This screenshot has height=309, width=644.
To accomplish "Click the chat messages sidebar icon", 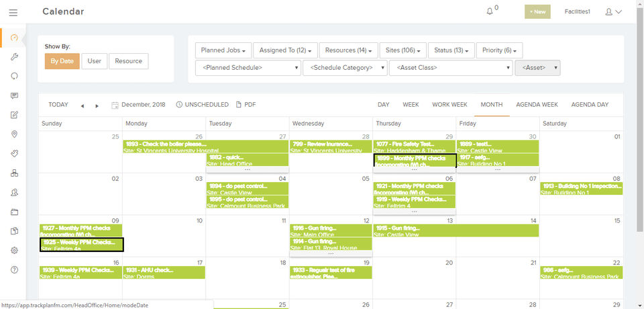I will click(x=14, y=95).
